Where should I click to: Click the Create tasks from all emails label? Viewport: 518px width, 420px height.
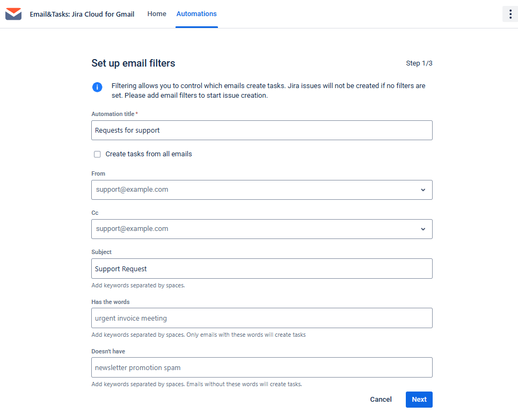(x=149, y=154)
